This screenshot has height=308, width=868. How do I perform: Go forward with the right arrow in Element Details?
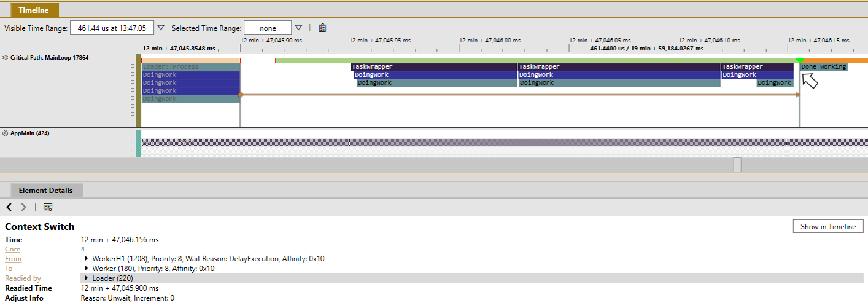point(24,207)
